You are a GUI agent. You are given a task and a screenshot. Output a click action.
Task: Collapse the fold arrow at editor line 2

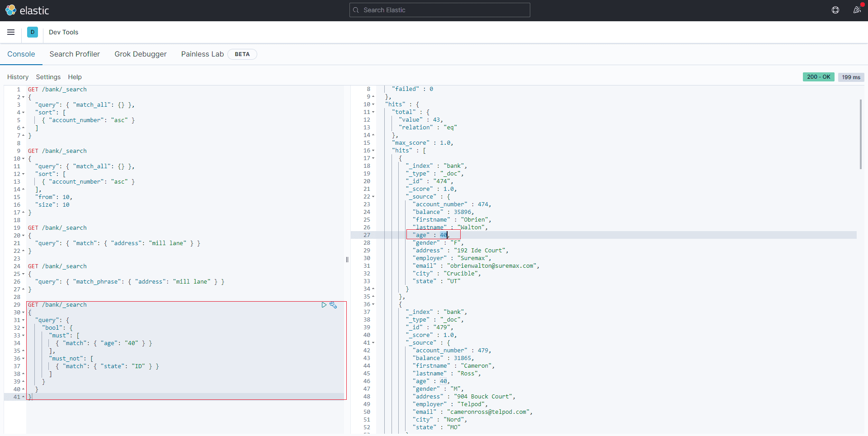23,97
